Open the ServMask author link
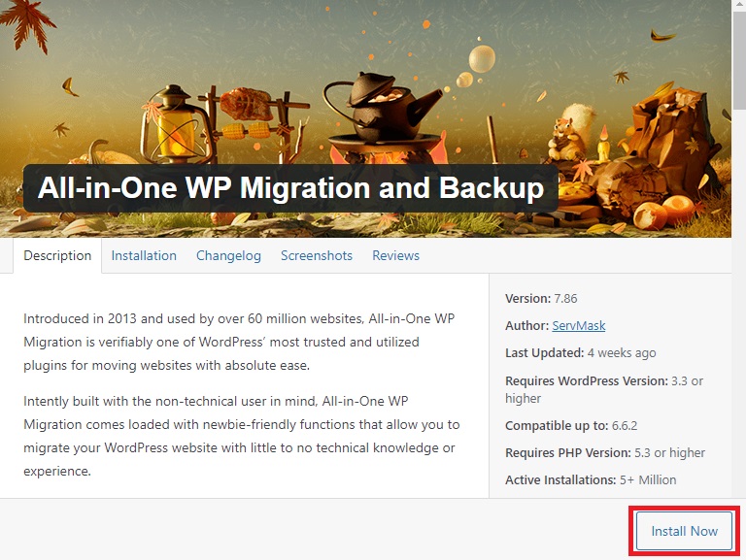 pos(579,326)
